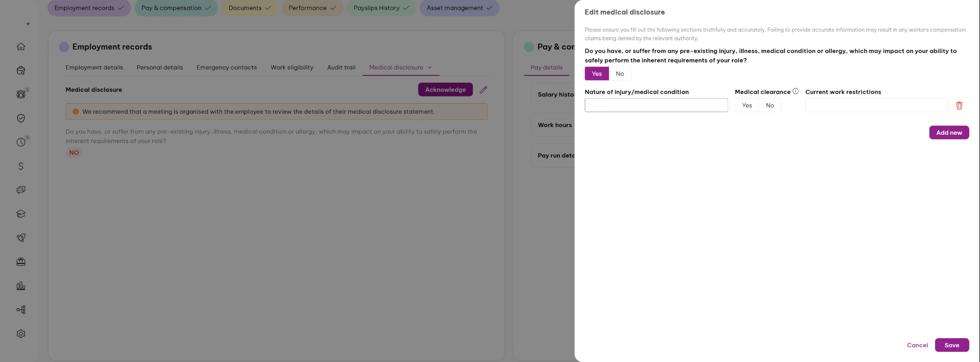Click the Nature of injury/medical condition field

[656, 105]
